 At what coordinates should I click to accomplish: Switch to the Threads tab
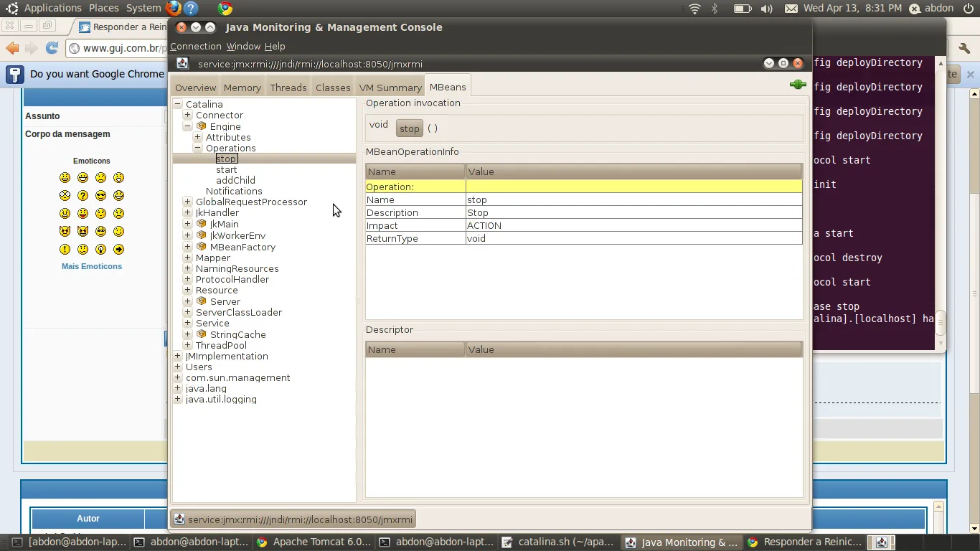(288, 88)
